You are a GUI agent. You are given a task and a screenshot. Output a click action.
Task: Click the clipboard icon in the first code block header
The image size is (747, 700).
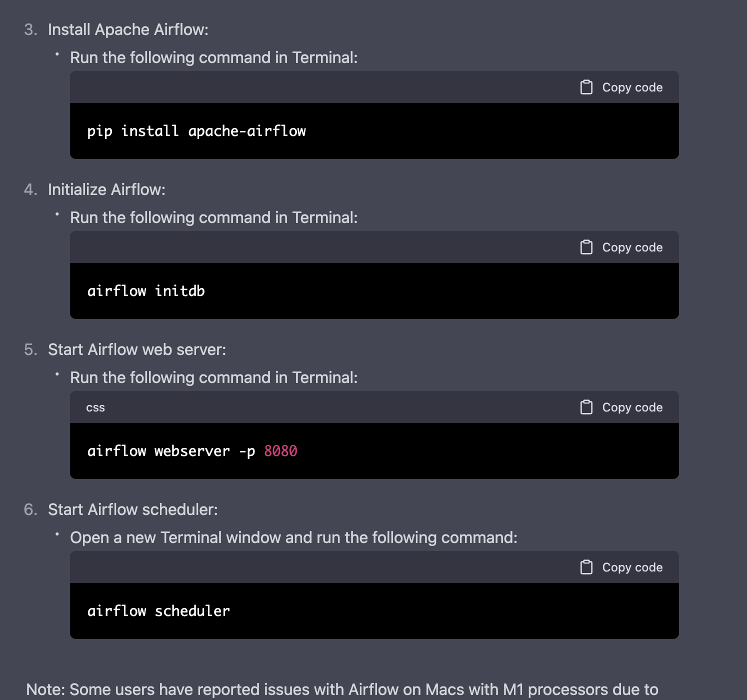point(586,87)
